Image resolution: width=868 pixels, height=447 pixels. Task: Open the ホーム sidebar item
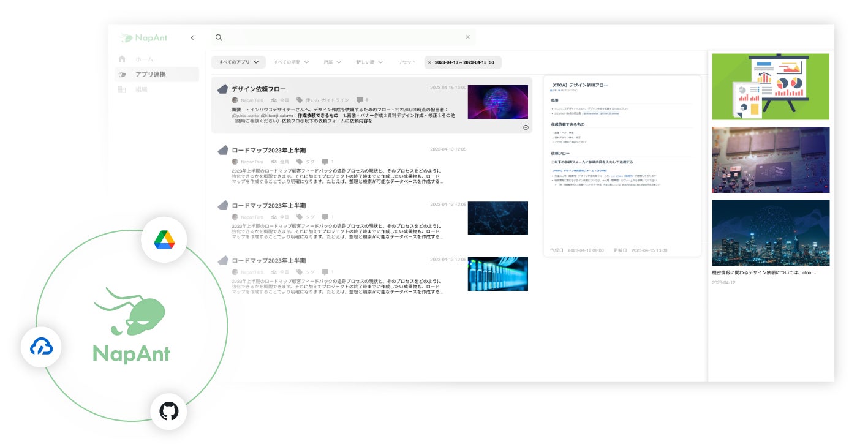(145, 59)
